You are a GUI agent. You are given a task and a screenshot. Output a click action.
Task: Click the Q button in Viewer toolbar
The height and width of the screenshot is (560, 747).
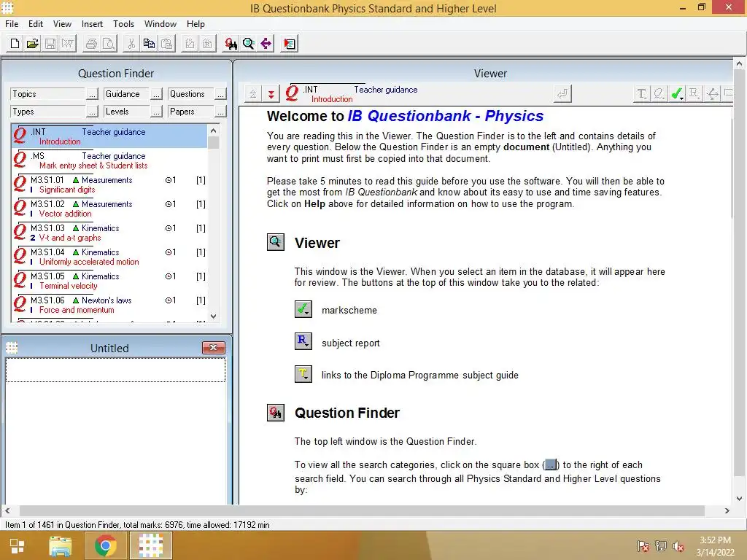pyautogui.click(x=659, y=94)
